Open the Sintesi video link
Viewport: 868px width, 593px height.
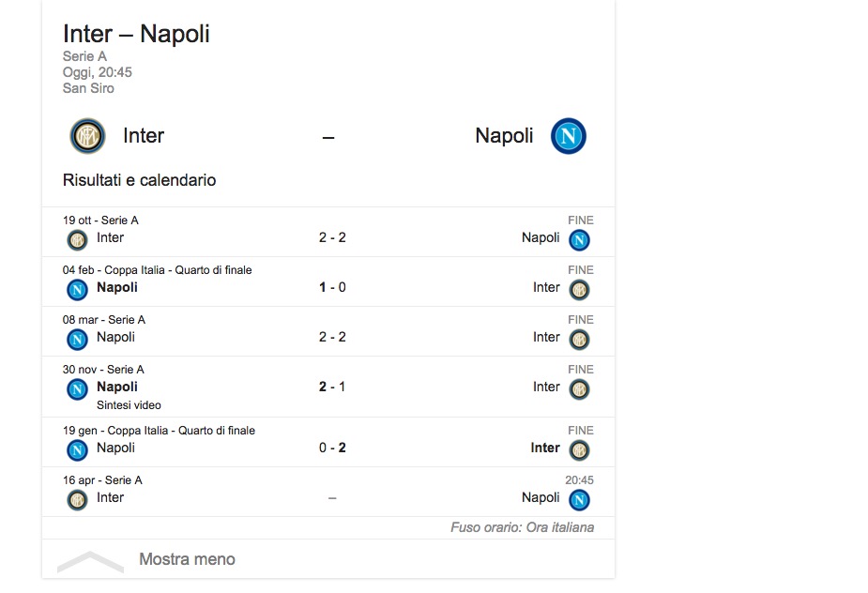click(x=129, y=405)
